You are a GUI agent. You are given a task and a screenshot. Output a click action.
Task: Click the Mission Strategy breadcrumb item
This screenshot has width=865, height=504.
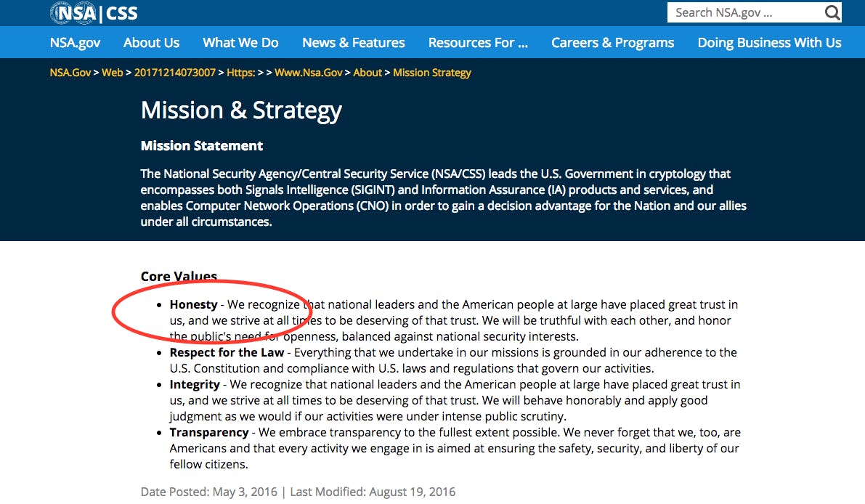[432, 73]
